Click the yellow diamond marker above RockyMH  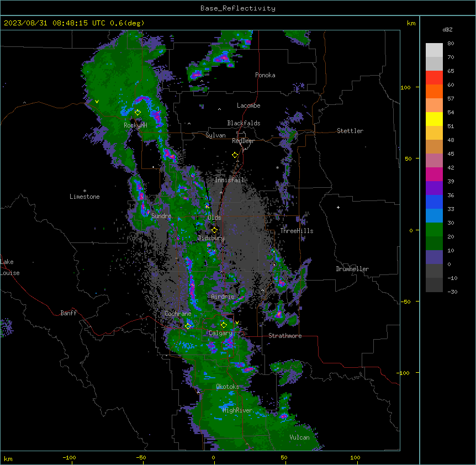click(x=137, y=113)
